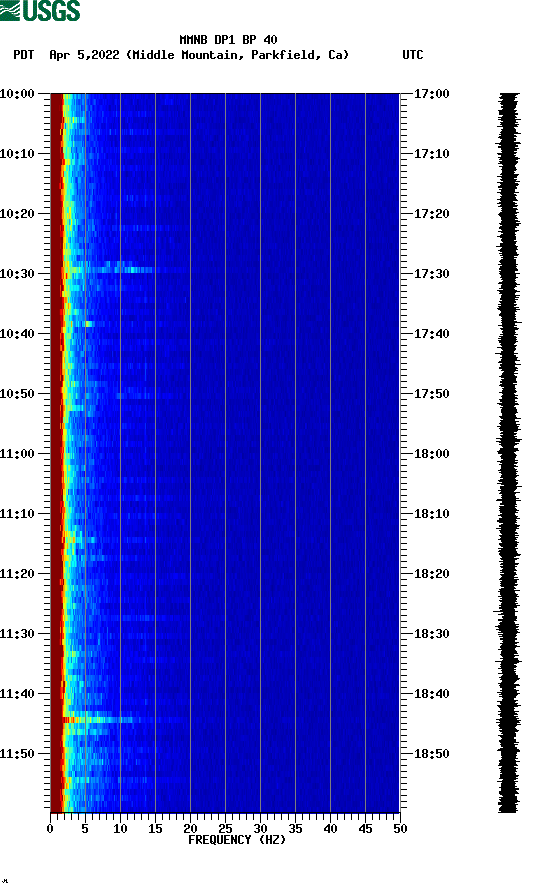
Task: Click the 11:10 PDT time label
Action: (17, 514)
